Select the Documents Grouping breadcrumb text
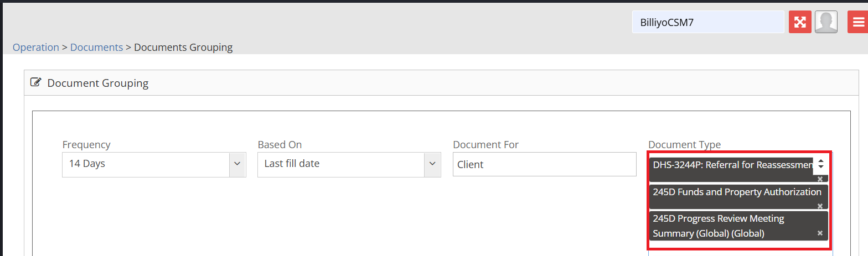 (183, 48)
